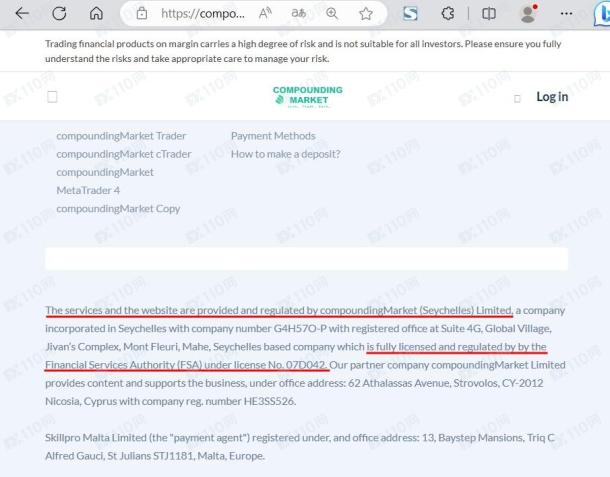The height and width of the screenshot is (477, 610).
Task: Click the empty white bar above the disclaimer
Action: click(306, 258)
